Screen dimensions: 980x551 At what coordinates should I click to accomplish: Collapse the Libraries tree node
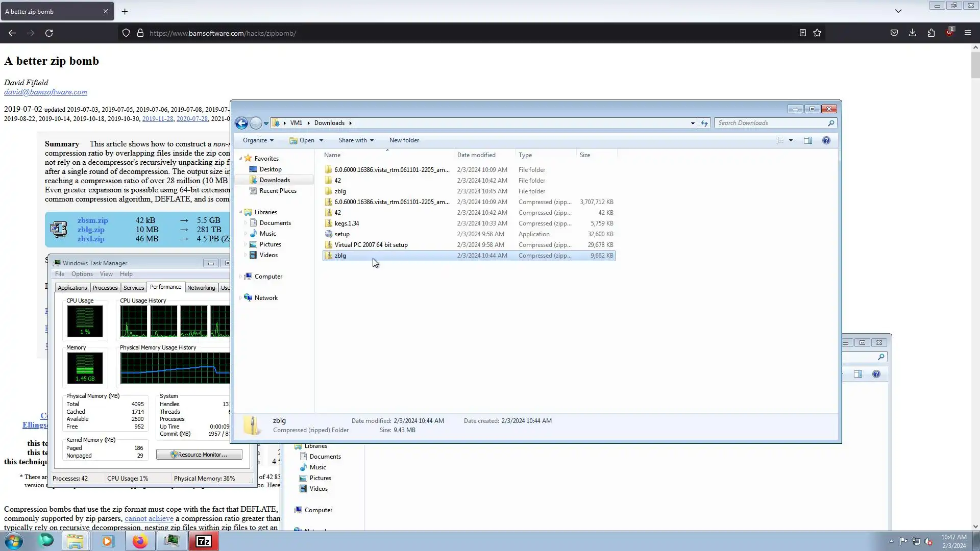(240, 212)
